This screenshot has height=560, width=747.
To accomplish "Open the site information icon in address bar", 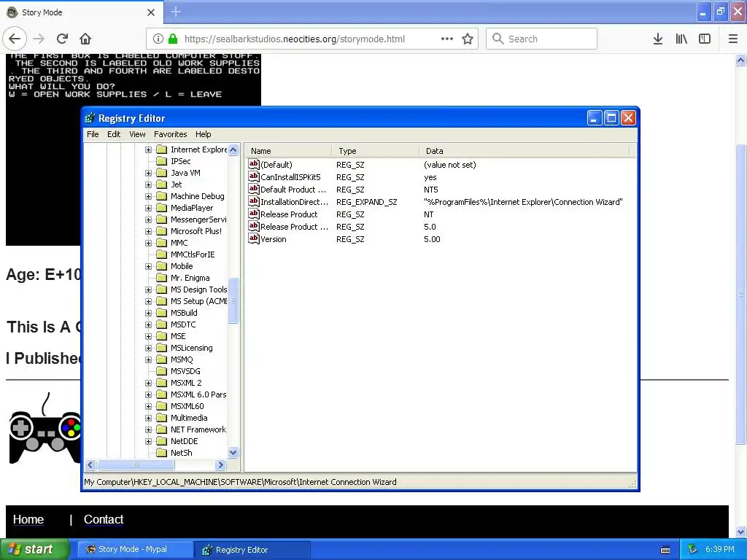I will click(x=158, y=39).
